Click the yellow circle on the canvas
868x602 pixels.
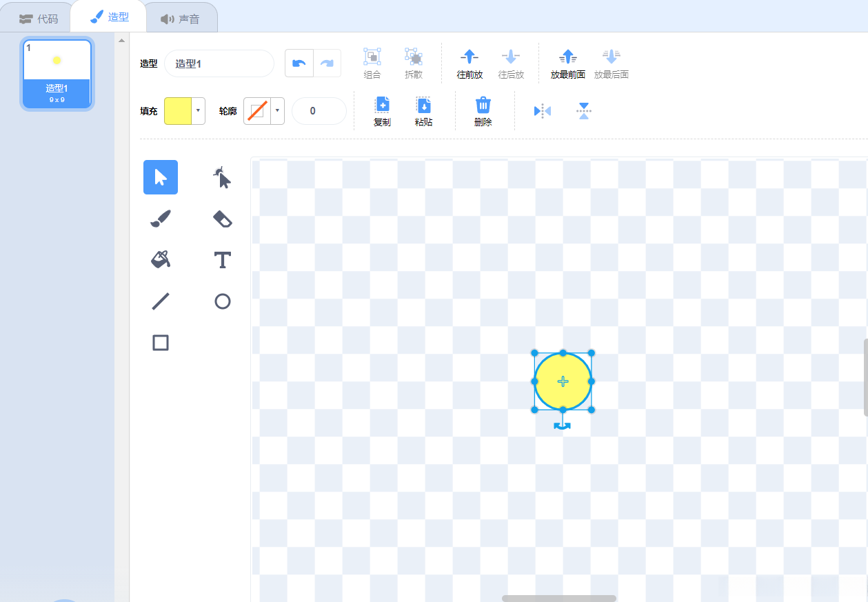coord(563,381)
